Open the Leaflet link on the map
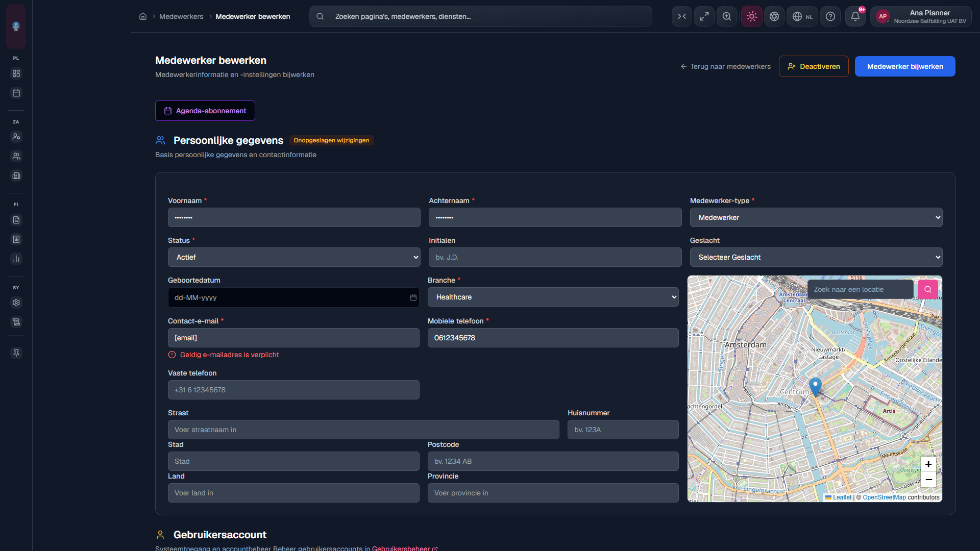 pyautogui.click(x=839, y=497)
